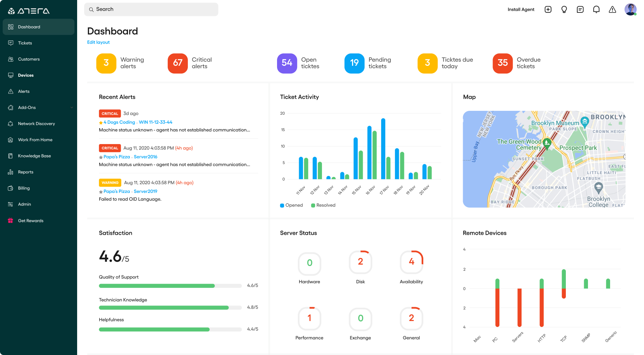Click the lightbulb ideas icon

point(564,9)
